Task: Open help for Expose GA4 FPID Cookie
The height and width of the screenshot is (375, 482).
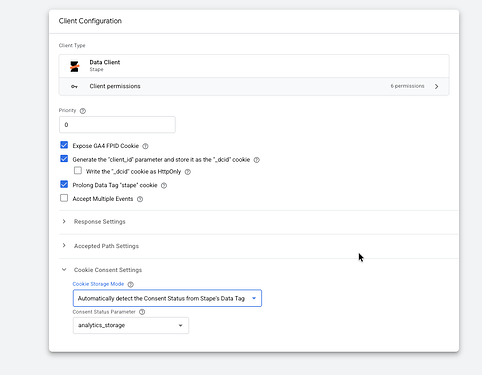Action: pyautogui.click(x=145, y=146)
